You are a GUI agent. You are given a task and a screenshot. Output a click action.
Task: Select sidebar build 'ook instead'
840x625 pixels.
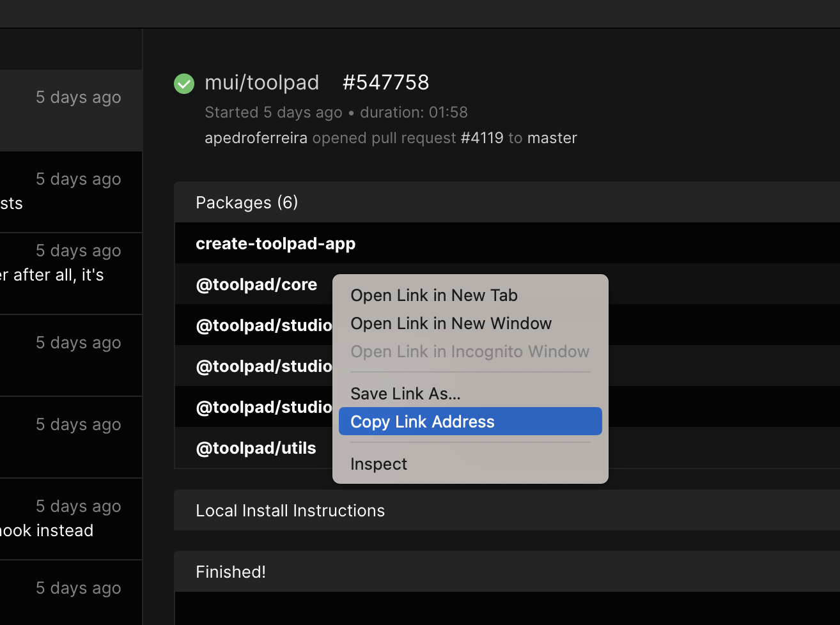(71, 519)
